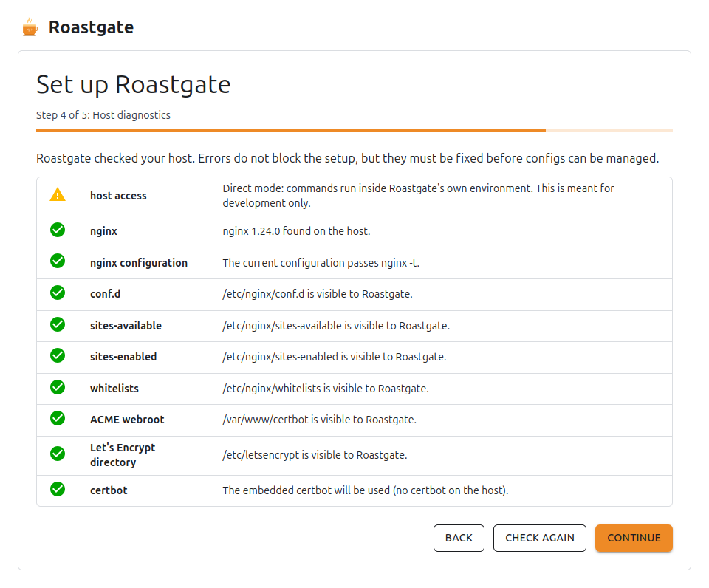Click the 'Set up Roastgate' heading
The width and height of the screenshot is (709, 588).
[x=134, y=85]
